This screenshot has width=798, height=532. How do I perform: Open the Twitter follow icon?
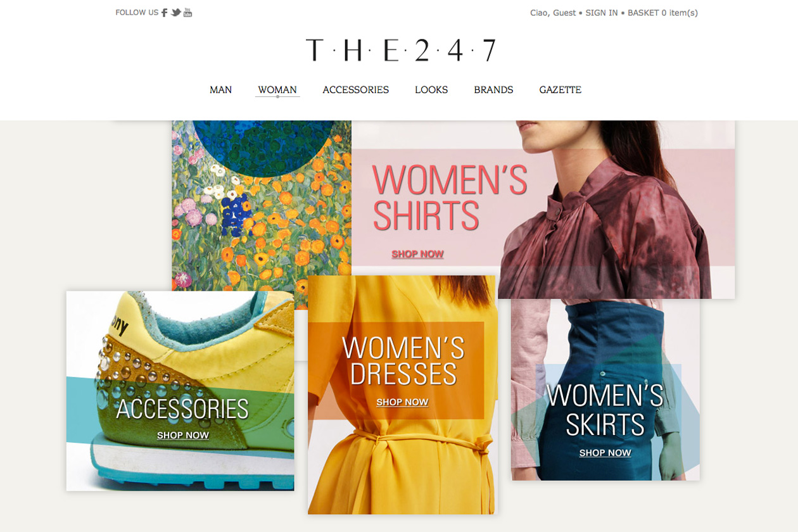pyautogui.click(x=175, y=13)
